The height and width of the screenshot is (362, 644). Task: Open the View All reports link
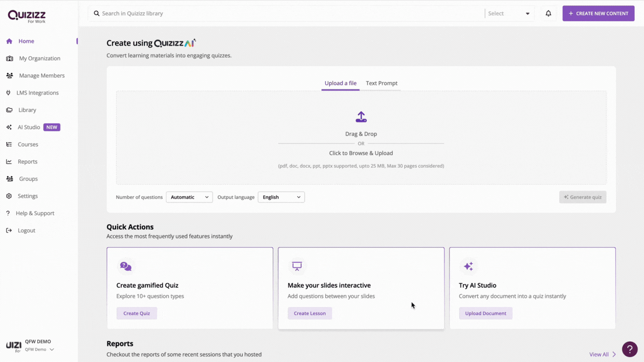(599, 355)
